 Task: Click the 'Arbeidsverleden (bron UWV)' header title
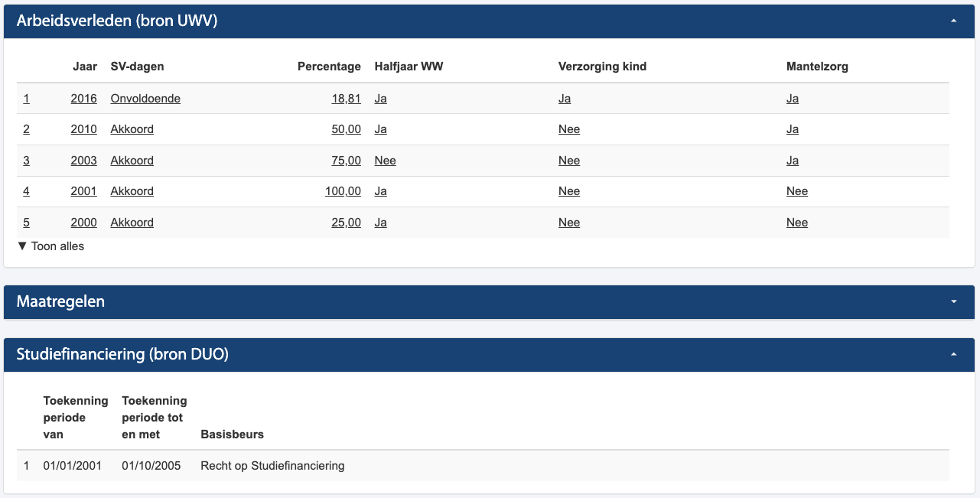pyautogui.click(x=117, y=21)
